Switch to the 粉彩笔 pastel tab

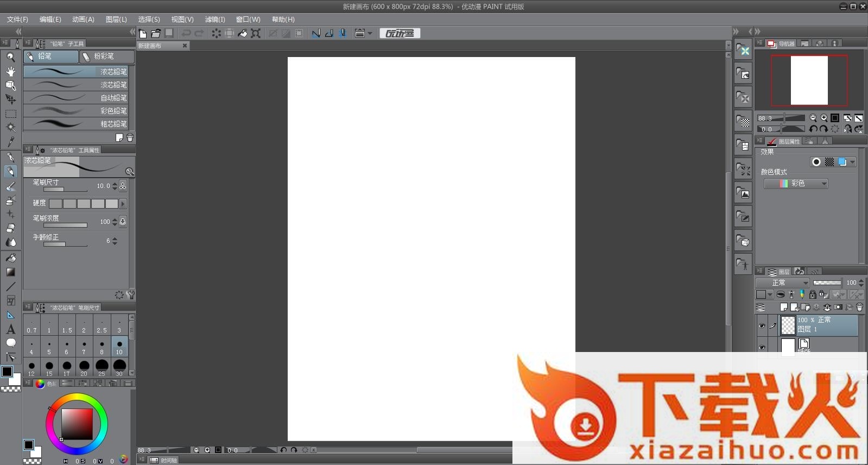[106, 56]
